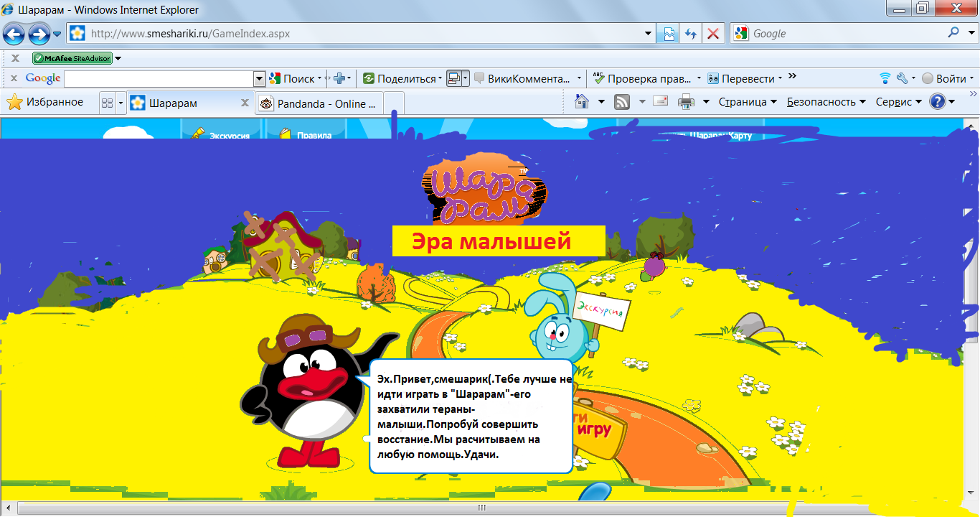Image resolution: width=980 pixels, height=517 pixels.
Task: Show more Google toolbar buttons with chevron
Action: point(791,76)
